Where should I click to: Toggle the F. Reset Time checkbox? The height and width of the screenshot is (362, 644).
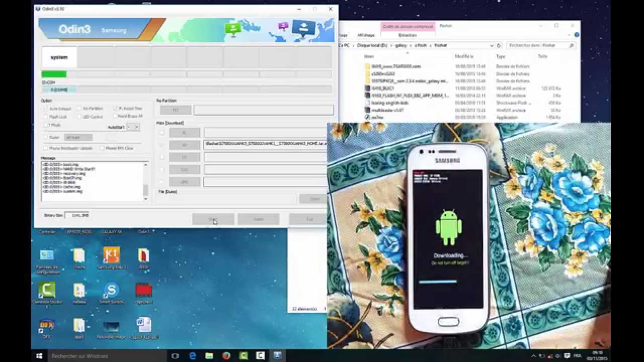click(x=115, y=109)
